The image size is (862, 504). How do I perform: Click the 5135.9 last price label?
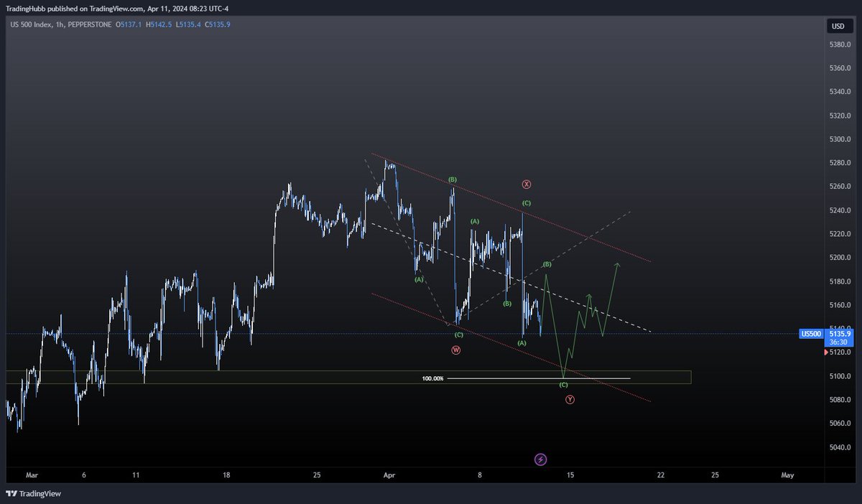[x=839, y=334]
